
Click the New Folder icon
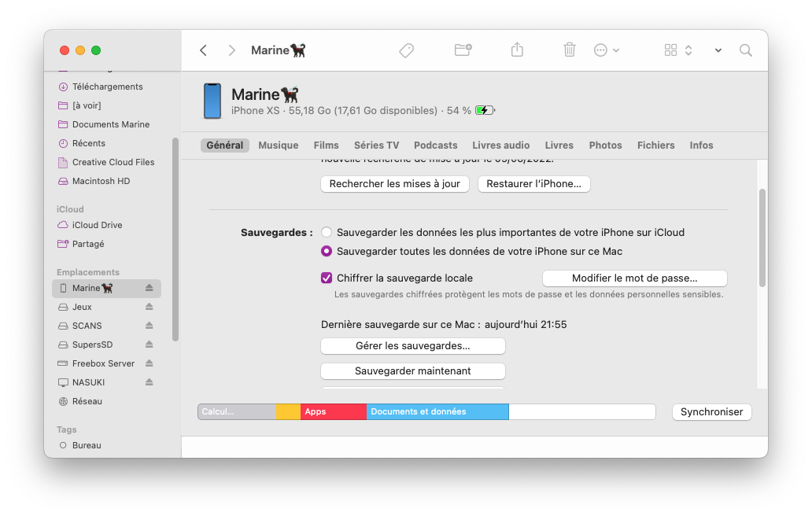pos(461,50)
